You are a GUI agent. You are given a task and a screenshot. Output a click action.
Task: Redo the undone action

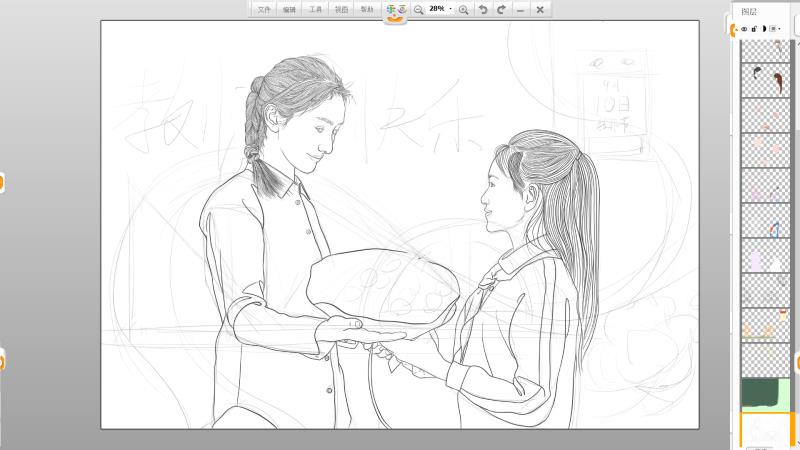pyautogui.click(x=502, y=9)
